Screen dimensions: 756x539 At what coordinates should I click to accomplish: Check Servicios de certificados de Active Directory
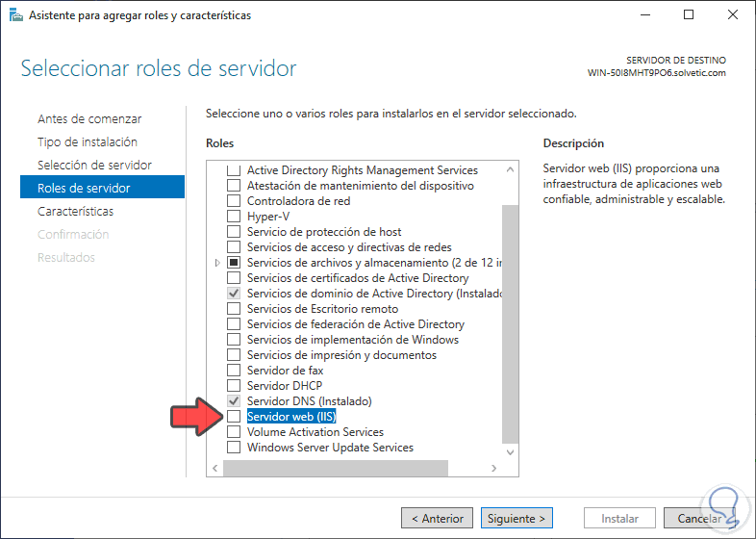pos(234,278)
